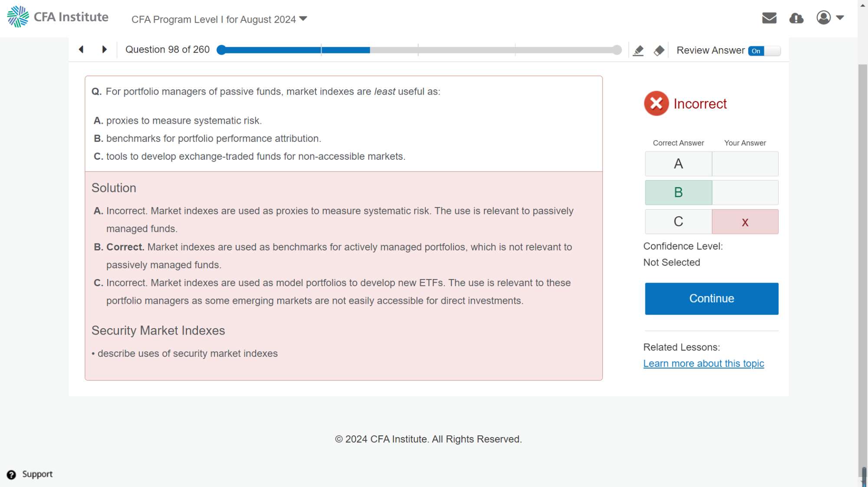868x487 pixels.
Task: Click the red Incorrect X icon
Action: tap(656, 103)
